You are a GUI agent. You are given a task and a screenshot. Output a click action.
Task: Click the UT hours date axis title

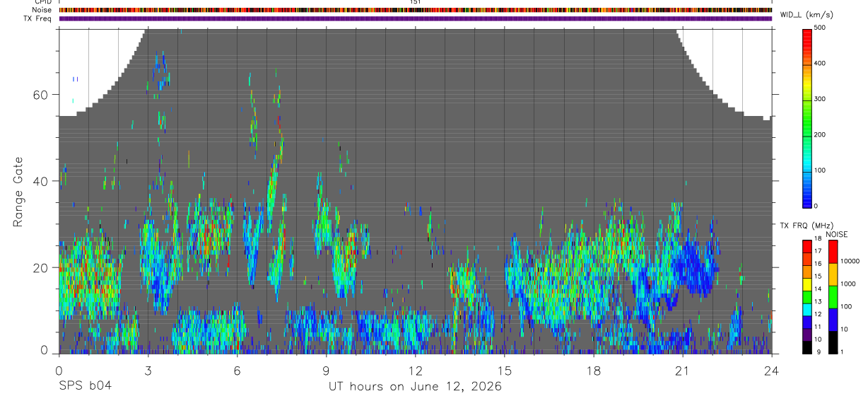pyautogui.click(x=415, y=387)
